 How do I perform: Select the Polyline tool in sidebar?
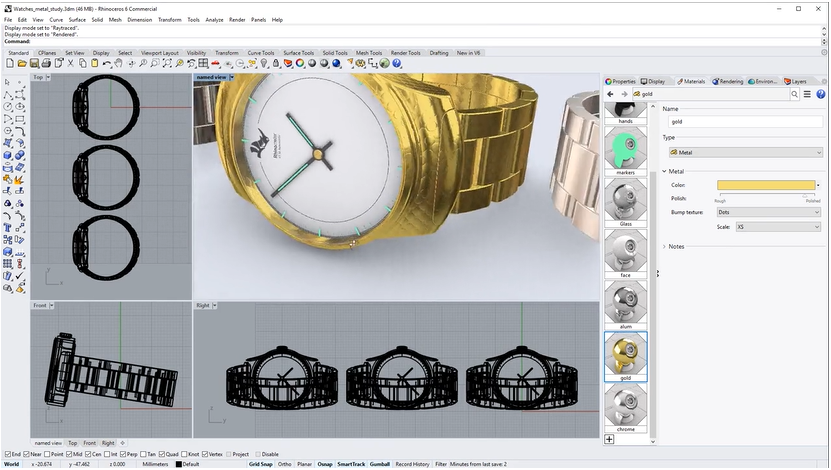(7, 94)
